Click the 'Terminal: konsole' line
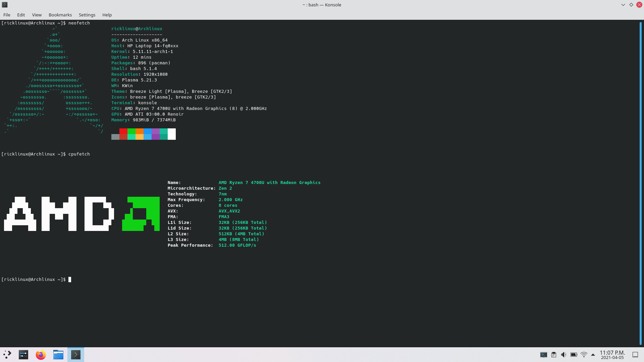This screenshot has height=362, width=644. pyautogui.click(x=134, y=103)
